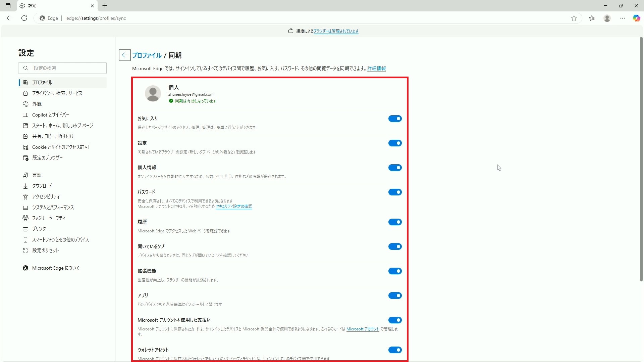Click the refresh page icon

[24, 18]
